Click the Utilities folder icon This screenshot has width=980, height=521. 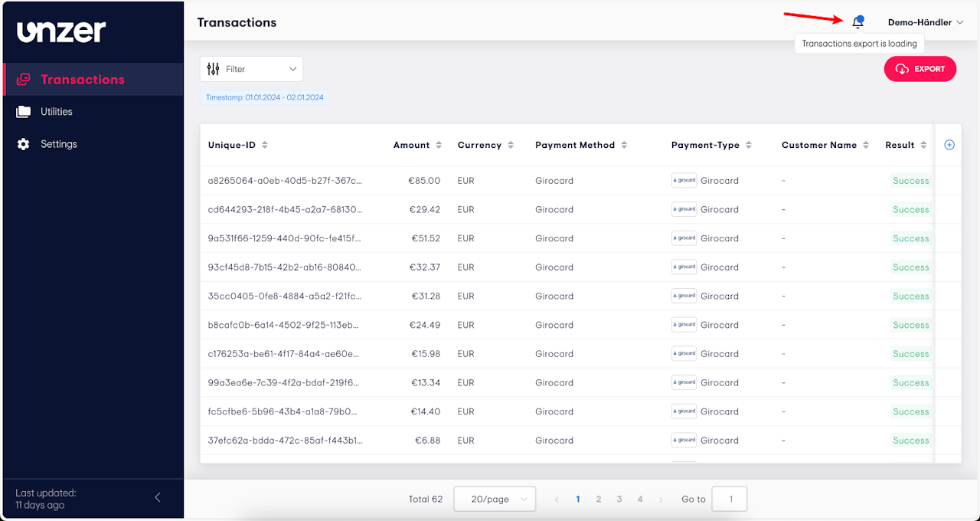tap(23, 112)
